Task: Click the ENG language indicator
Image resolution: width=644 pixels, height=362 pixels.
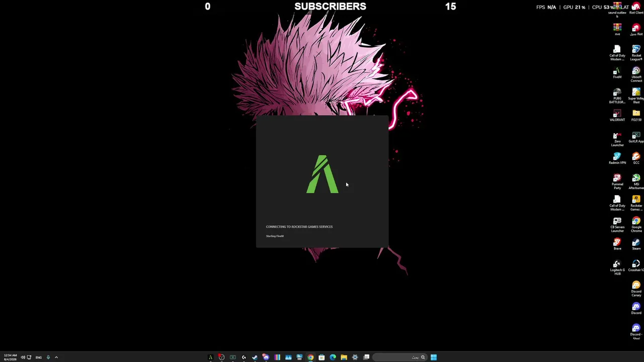Action: pyautogui.click(x=38, y=357)
